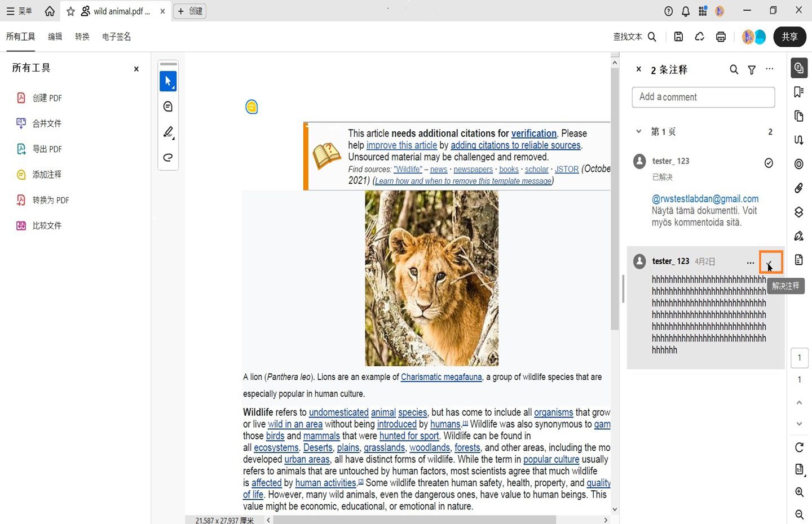Click the Help question mark icon
812x524 pixels.
click(x=669, y=11)
